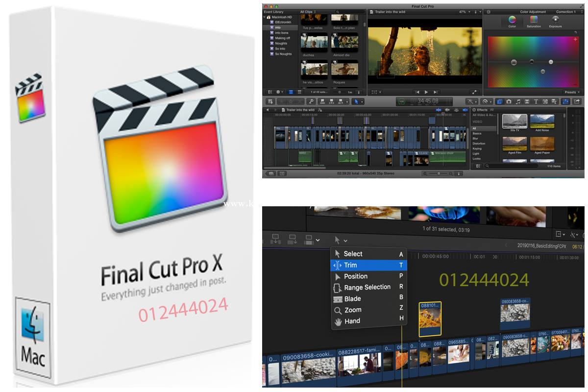Jump to next edit in viewer
Screen dimensions: 588x392
(436, 92)
